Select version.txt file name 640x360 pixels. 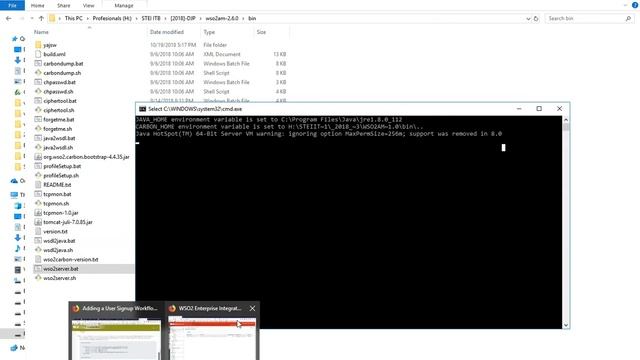point(55,231)
